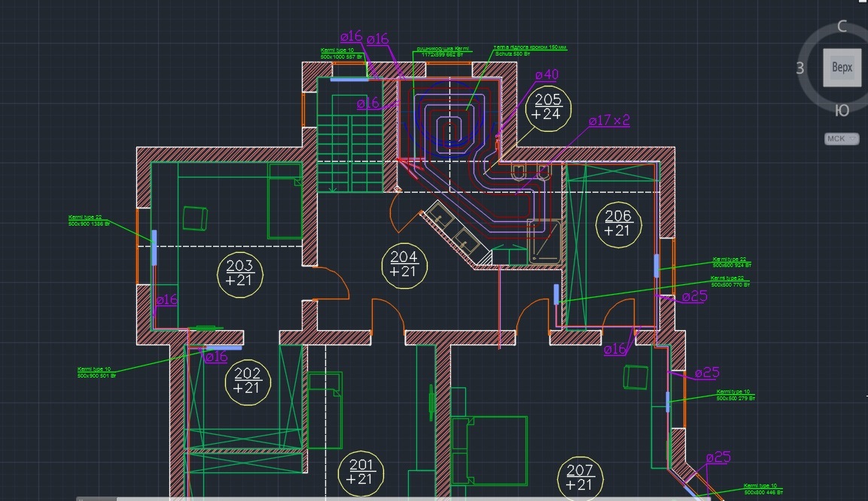Select the Kermi type 10 500x300 279 Вт label
The image size is (868, 501).
pos(735,395)
